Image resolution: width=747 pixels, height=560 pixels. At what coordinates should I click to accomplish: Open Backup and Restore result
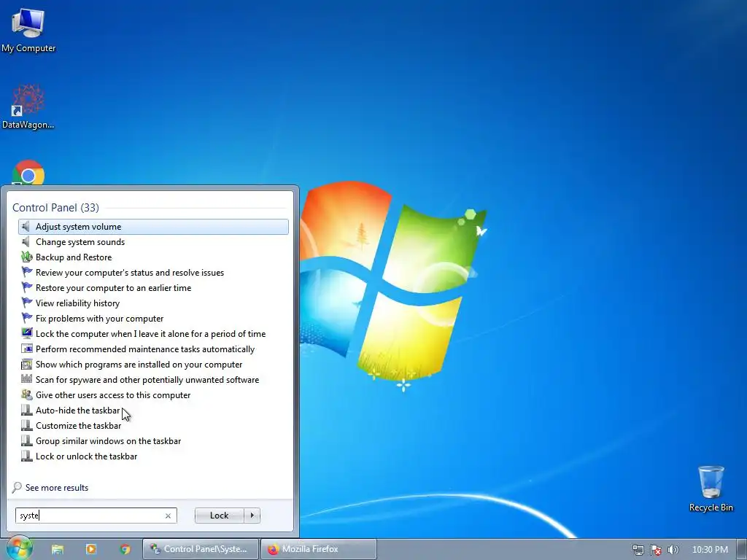(153, 257)
